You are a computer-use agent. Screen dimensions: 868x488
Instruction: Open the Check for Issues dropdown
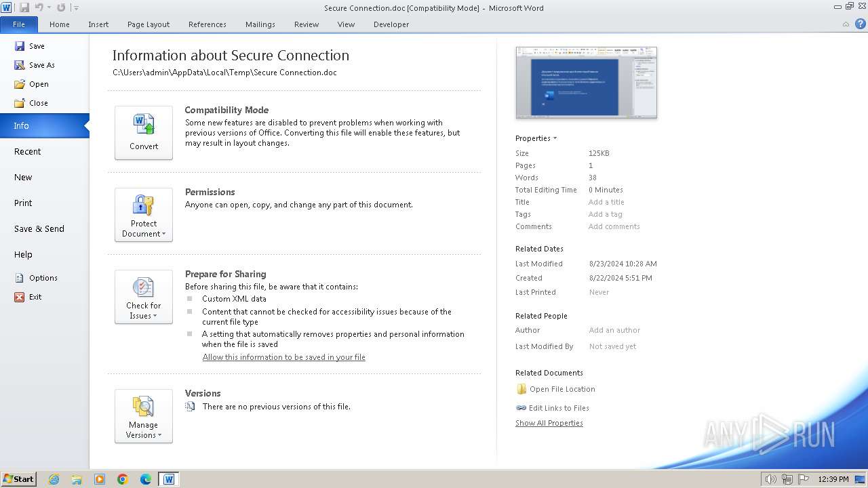coord(144,297)
